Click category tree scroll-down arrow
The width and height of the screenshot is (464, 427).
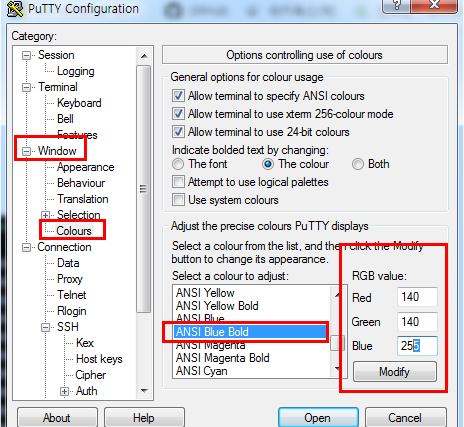point(144,390)
